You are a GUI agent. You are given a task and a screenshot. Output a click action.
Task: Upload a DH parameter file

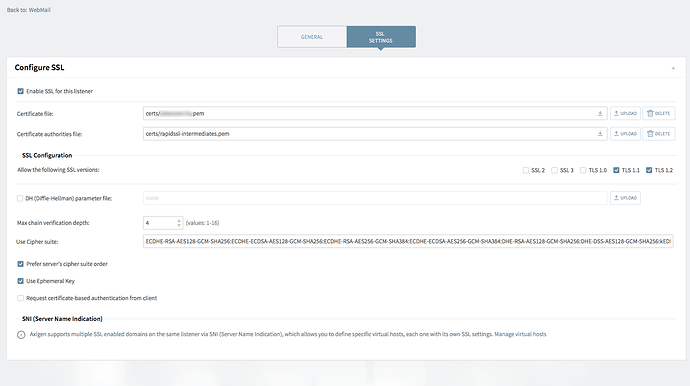[x=625, y=198]
